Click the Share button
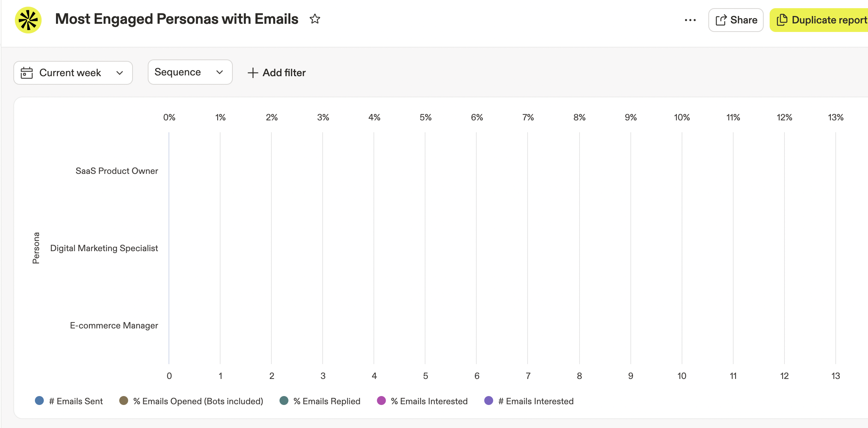The height and width of the screenshot is (428, 868). (x=736, y=20)
